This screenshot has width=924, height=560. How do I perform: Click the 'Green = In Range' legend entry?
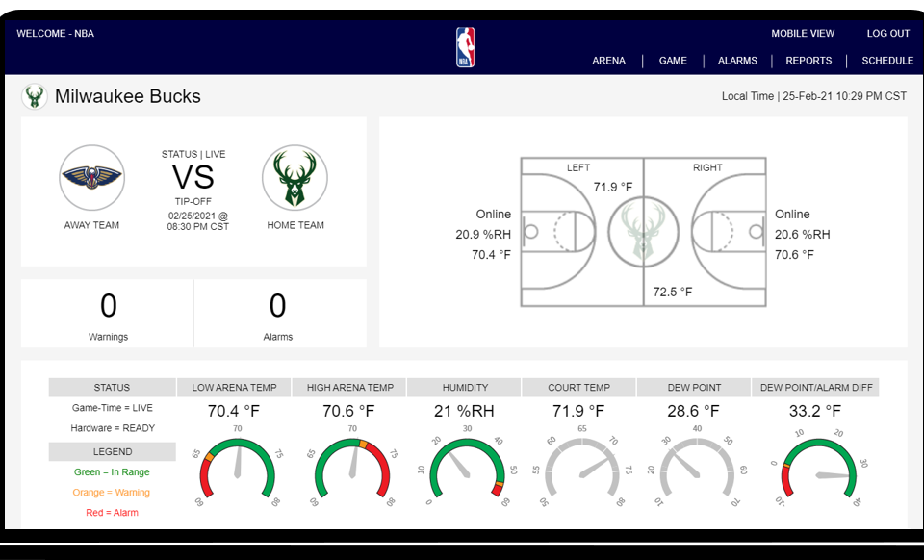click(112, 472)
